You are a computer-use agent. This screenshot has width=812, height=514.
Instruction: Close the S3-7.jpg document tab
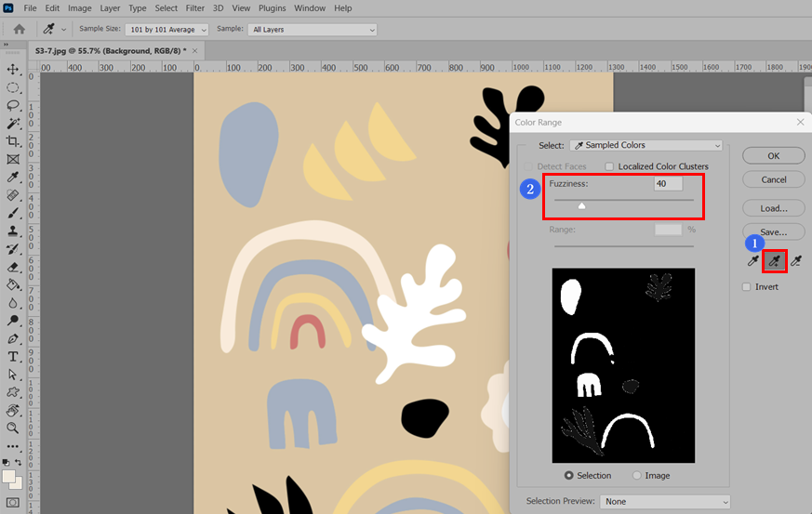tap(194, 51)
